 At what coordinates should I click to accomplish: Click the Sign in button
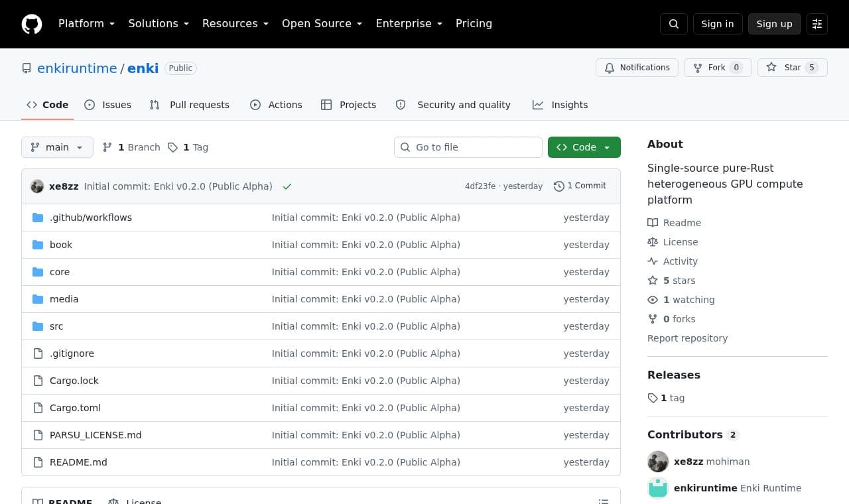(718, 24)
